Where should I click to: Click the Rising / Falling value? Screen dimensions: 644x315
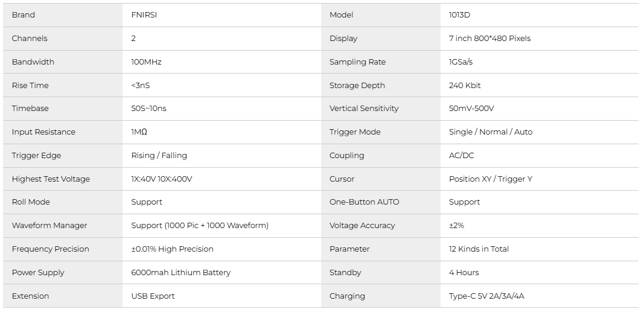[x=159, y=156]
